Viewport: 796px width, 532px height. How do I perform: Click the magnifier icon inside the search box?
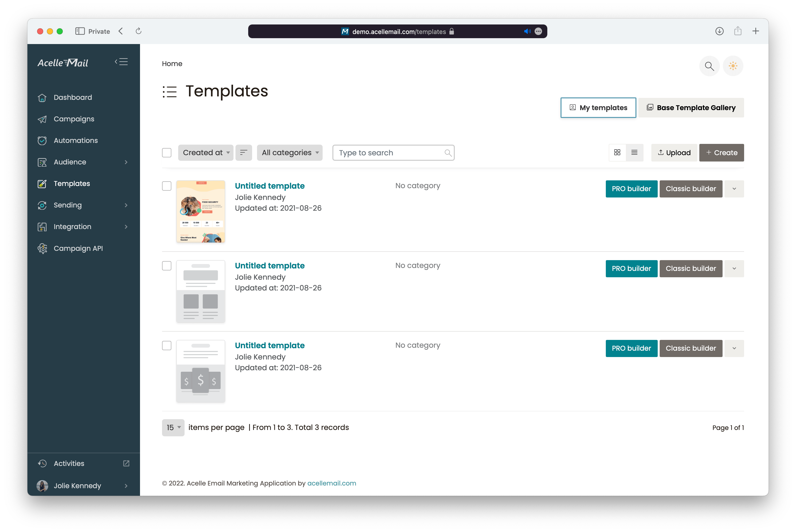(x=448, y=153)
